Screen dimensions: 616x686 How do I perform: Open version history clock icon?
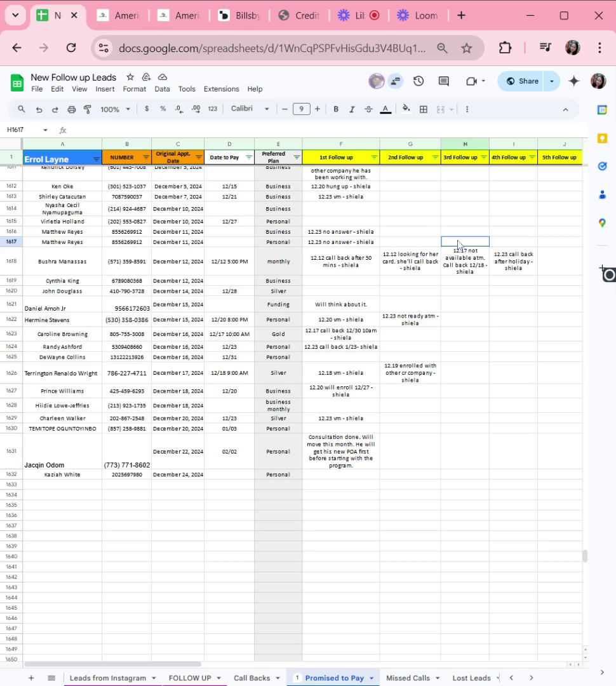(418, 81)
